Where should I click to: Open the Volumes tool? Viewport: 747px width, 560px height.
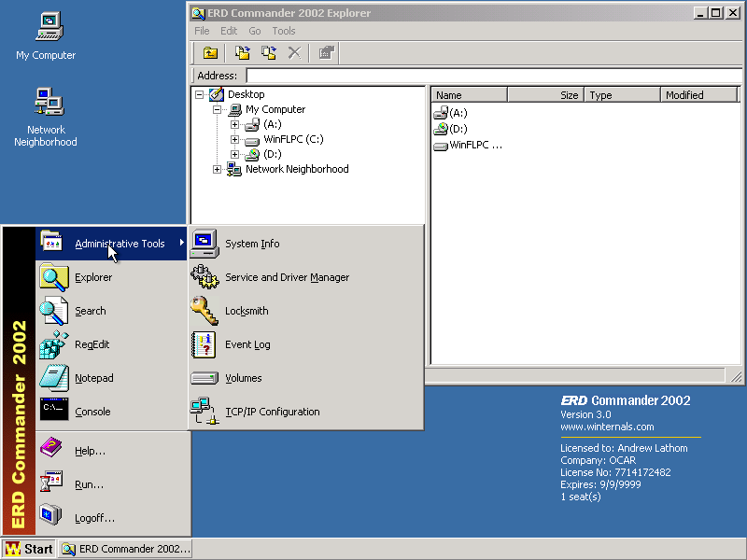(306, 378)
